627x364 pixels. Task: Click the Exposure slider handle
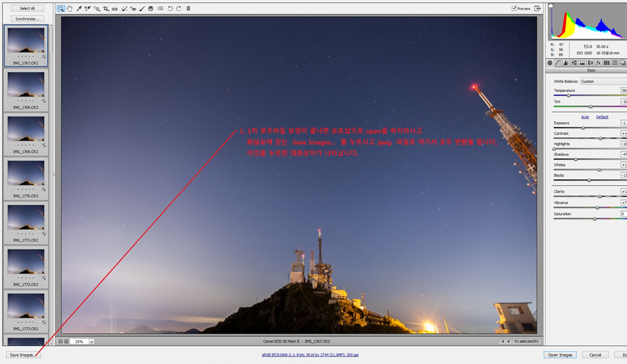click(583, 127)
